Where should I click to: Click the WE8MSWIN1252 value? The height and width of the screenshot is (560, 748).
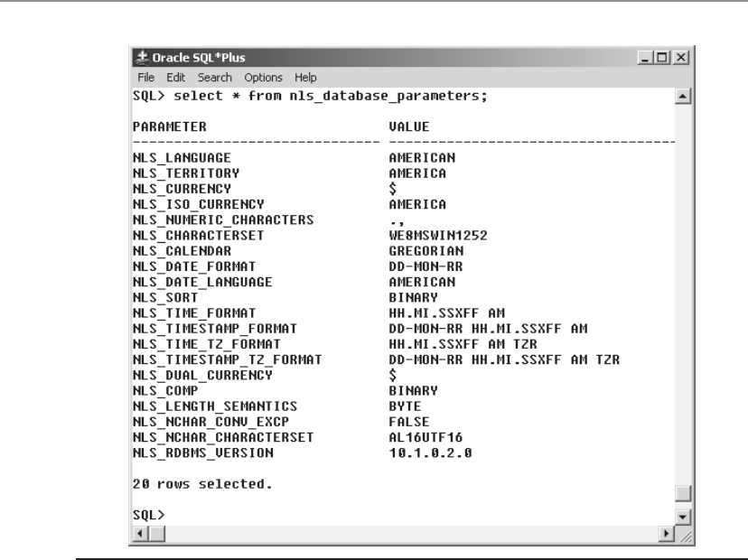coord(438,236)
